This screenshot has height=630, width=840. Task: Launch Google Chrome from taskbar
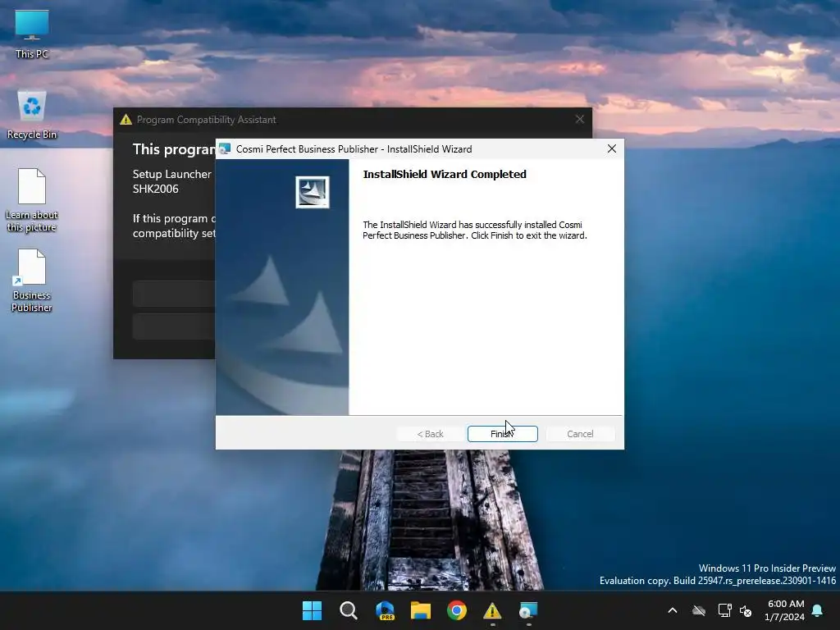click(x=456, y=610)
